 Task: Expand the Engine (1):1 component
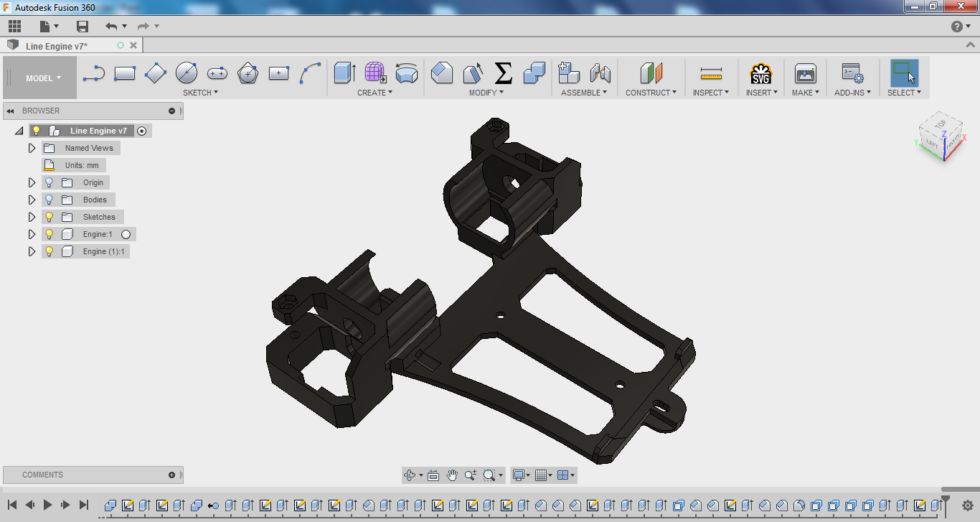(x=32, y=251)
